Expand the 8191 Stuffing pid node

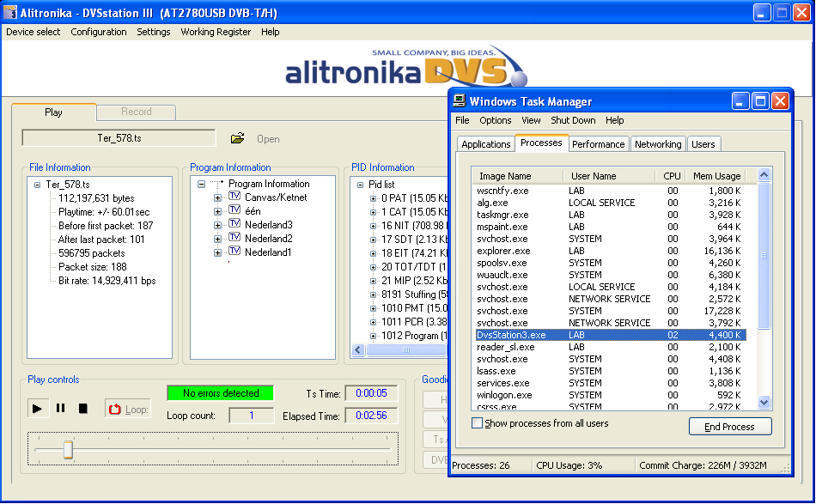click(x=373, y=295)
